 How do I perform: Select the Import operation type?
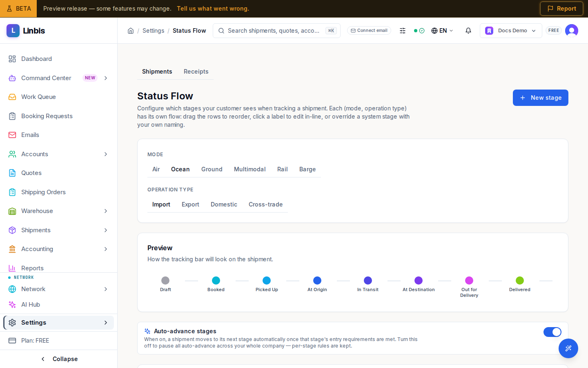pyautogui.click(x=161, y=204)
